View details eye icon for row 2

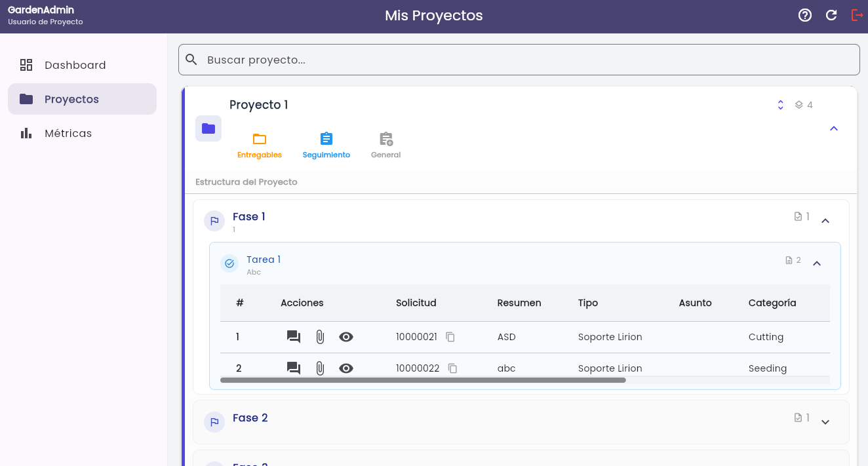[x=346, y=368]
